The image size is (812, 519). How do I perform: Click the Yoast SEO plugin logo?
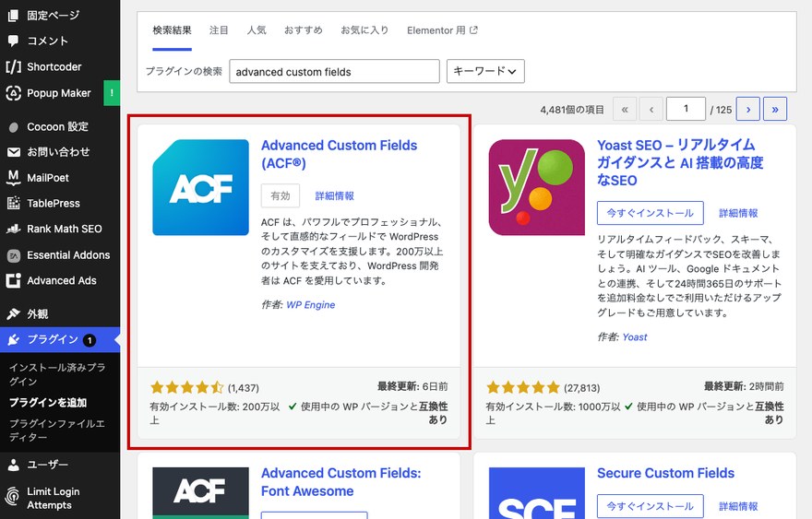click(536, 187)
